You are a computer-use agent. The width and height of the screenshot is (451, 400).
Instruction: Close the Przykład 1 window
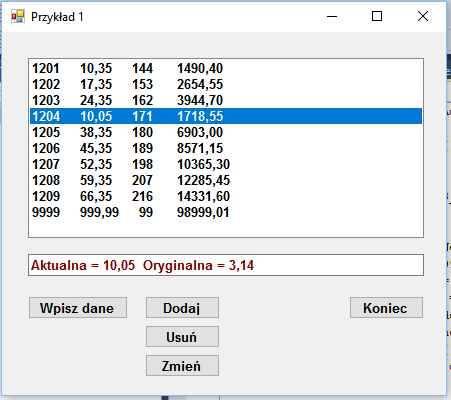(423, 16)
